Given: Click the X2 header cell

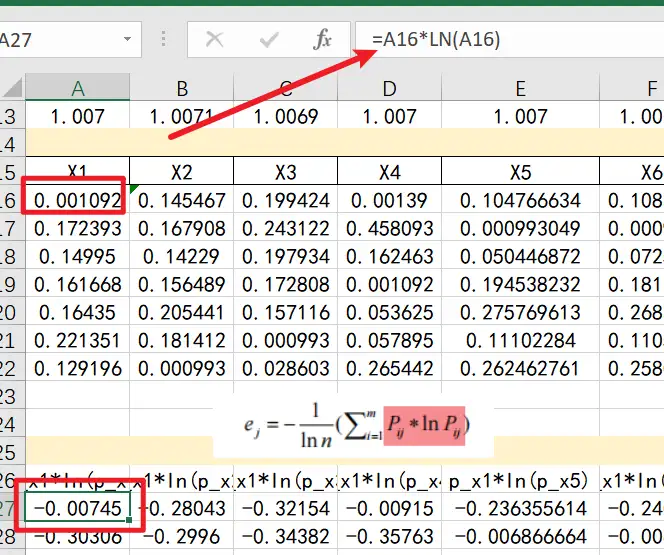Looking at the screenshot, I should pyautogui.click(x=182, y=172).
